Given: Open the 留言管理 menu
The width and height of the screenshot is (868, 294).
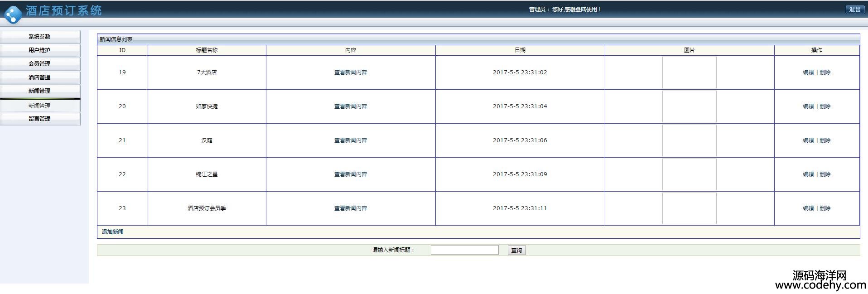Looking at the screenshot, I should coord(40,119).
